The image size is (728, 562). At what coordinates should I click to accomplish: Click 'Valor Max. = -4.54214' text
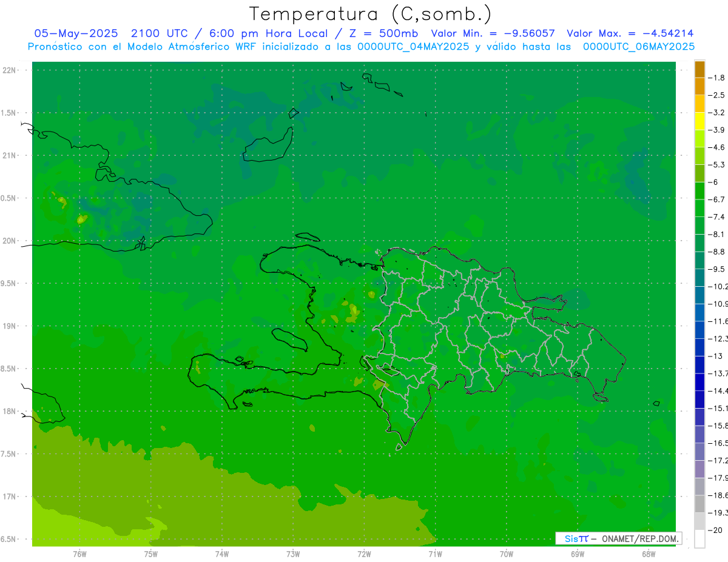pos(630,33)
